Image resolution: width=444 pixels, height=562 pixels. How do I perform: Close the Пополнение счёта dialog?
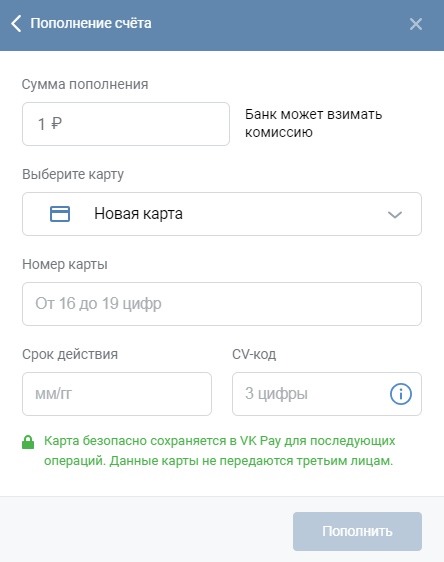[x=416, y=24]
